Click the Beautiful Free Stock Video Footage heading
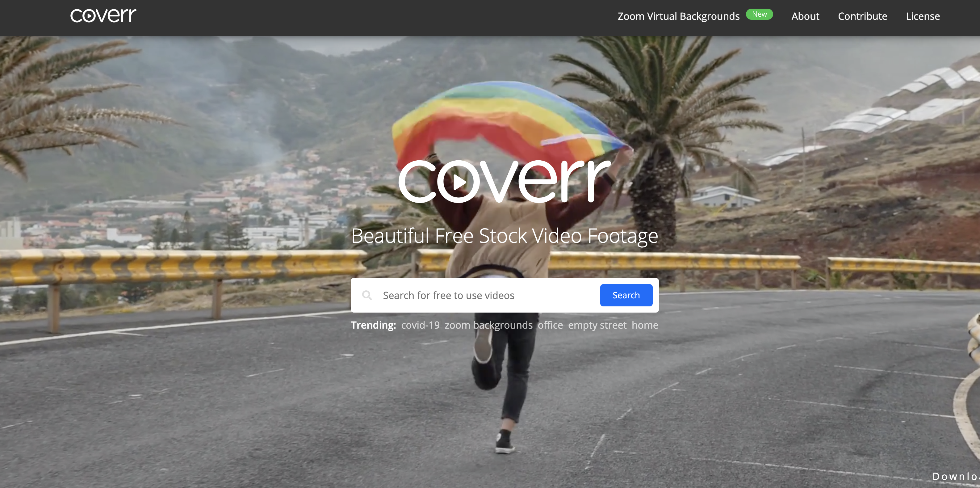 [505, 236]
